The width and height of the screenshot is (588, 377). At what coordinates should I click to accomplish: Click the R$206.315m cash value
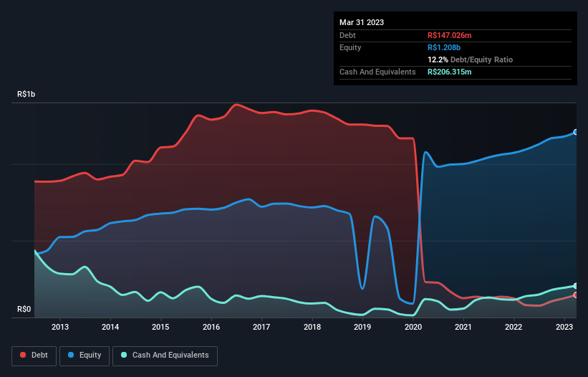point(449,72)
